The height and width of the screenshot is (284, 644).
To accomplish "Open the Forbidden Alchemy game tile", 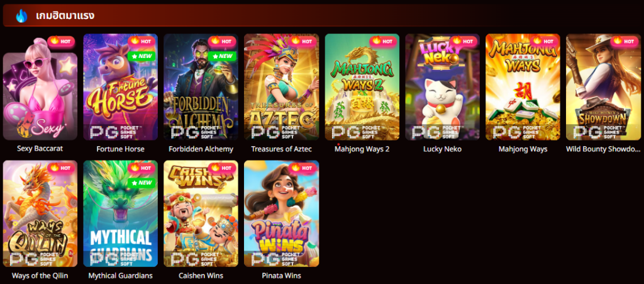I will (201, 87).
